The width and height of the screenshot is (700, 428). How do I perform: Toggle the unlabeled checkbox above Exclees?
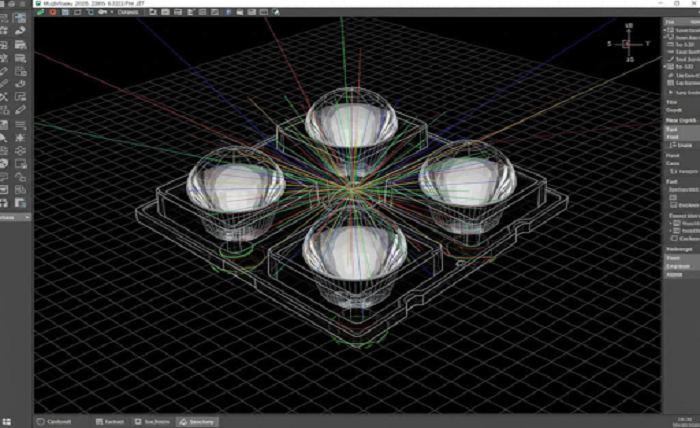[673, 197]
